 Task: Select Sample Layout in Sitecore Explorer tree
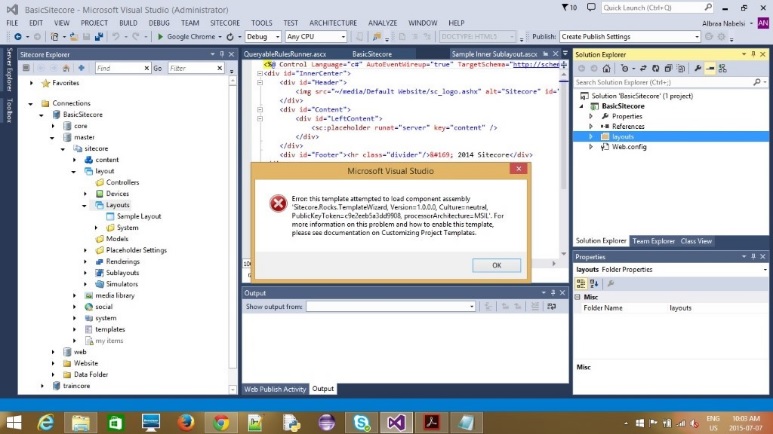pyautogui.click(x=139, y=217)
